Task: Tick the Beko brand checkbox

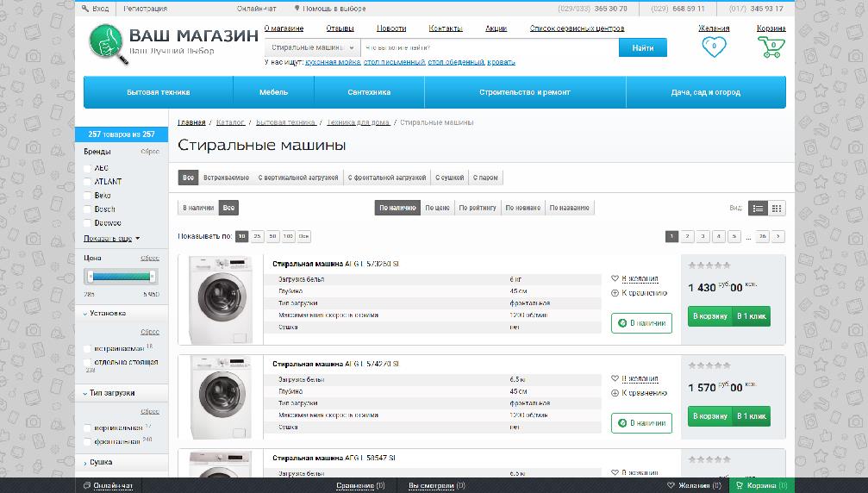Action: [87, 196]
